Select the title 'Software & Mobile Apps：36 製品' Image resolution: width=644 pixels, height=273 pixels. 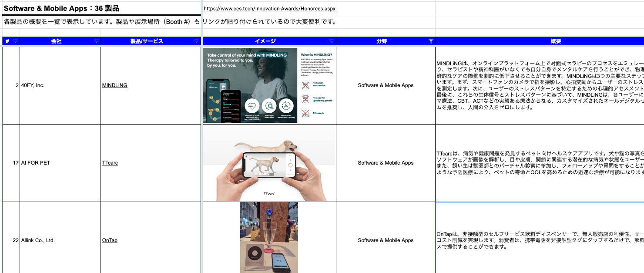coord(61,8)
